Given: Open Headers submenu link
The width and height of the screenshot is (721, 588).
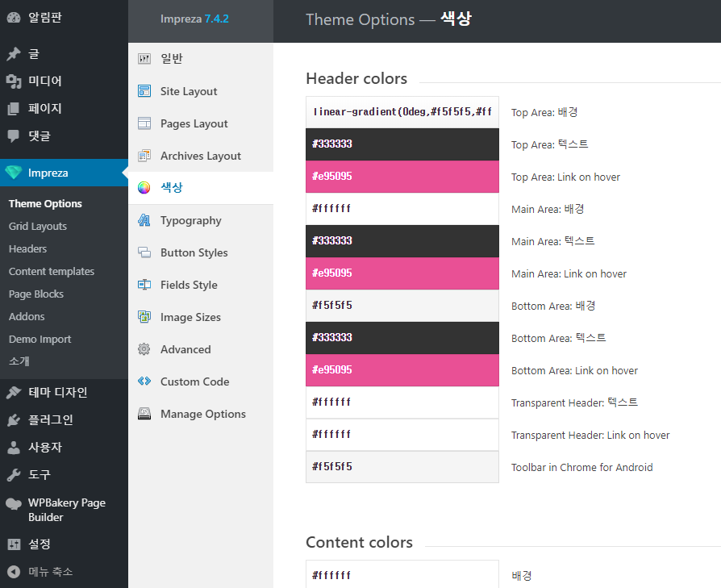Looking at the screenshot, I should [x=27, y=248].
